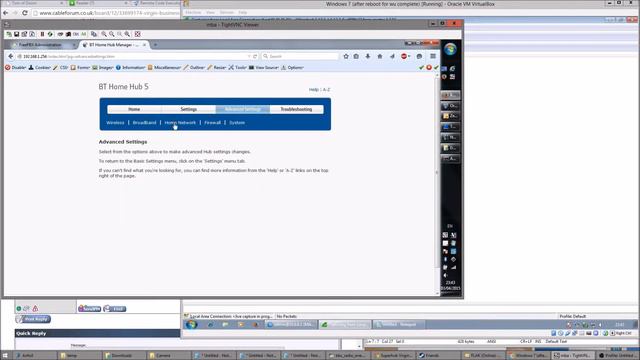Open Resize menu on web developer toolbar

tap(216, 67)
